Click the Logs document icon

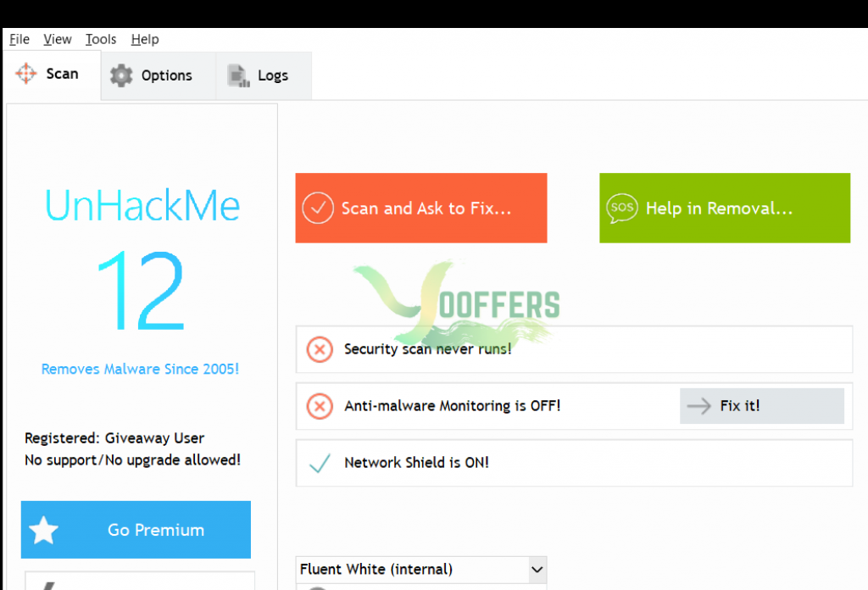tap(238, 75)
